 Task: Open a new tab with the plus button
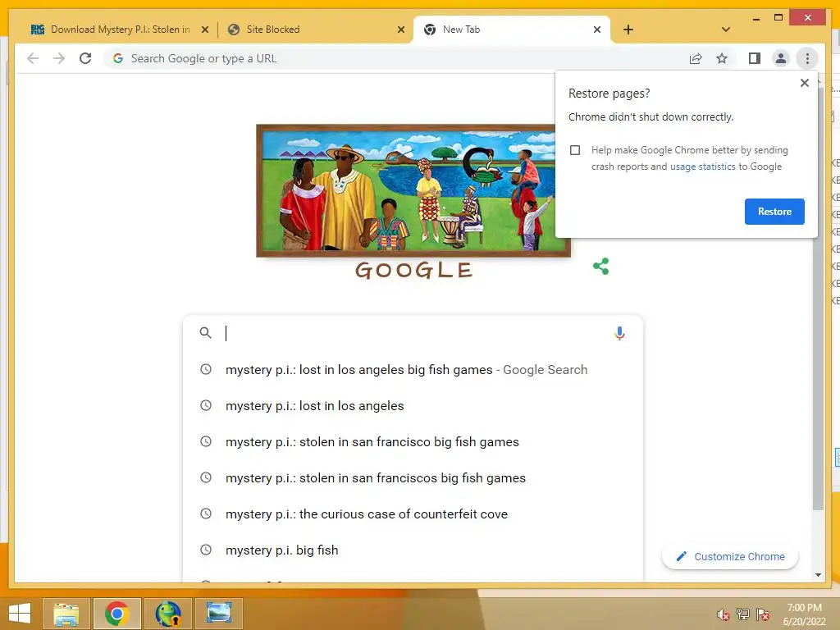pyautogui.click(x=628, y=30)
